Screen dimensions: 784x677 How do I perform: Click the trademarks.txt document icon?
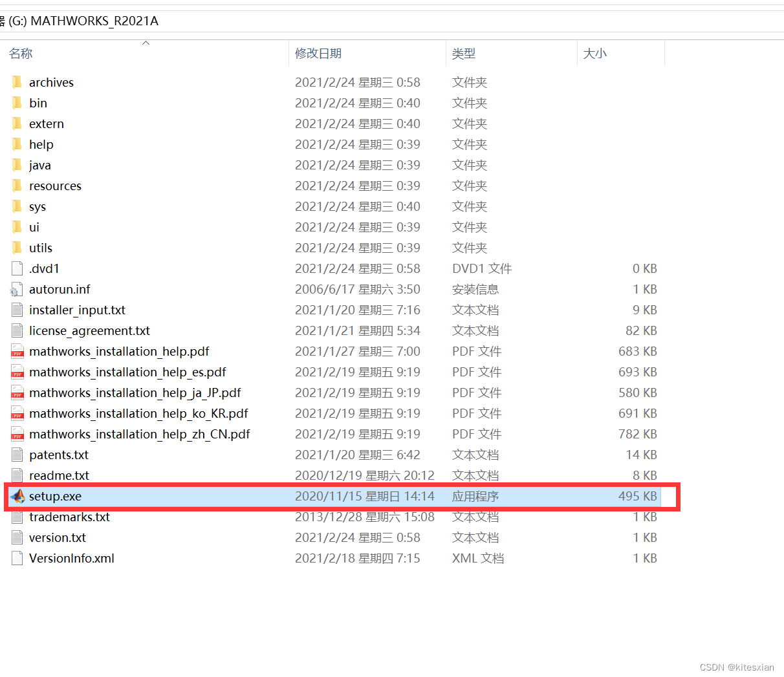pos(17,517)
